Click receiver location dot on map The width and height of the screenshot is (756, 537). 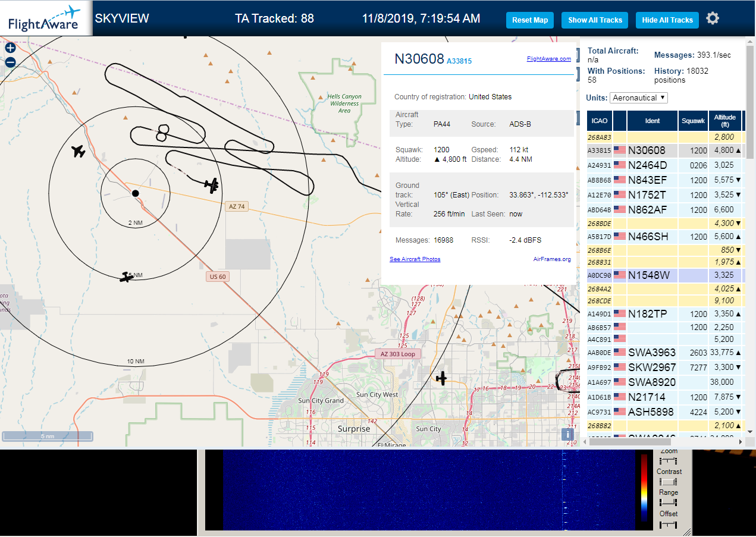click(x=135, y=193)
